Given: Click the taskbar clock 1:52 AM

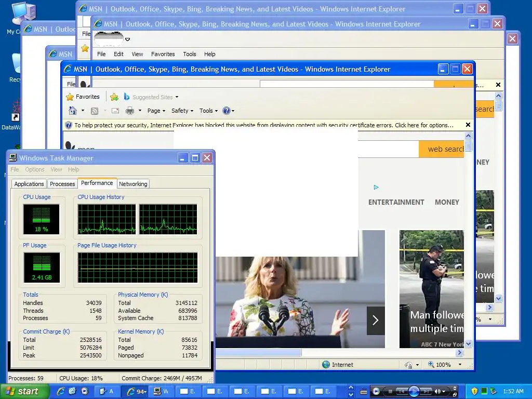Looking at the screenshot, I should click(513, 392).
